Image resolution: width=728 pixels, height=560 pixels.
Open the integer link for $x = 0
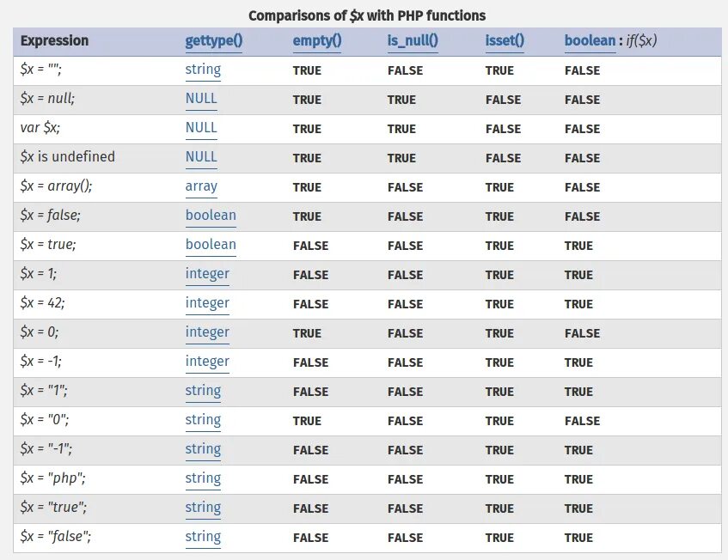click(207, 333)
